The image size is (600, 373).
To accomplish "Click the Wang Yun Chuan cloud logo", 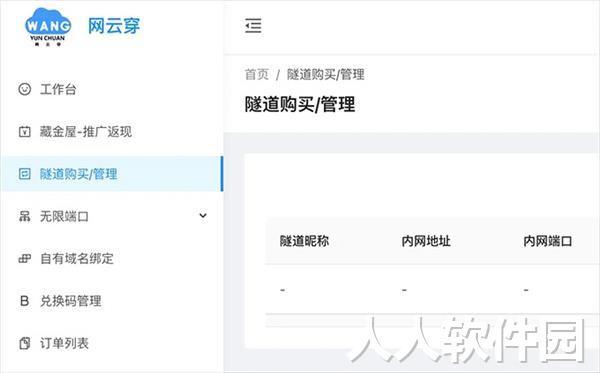I will click(48, 27).
